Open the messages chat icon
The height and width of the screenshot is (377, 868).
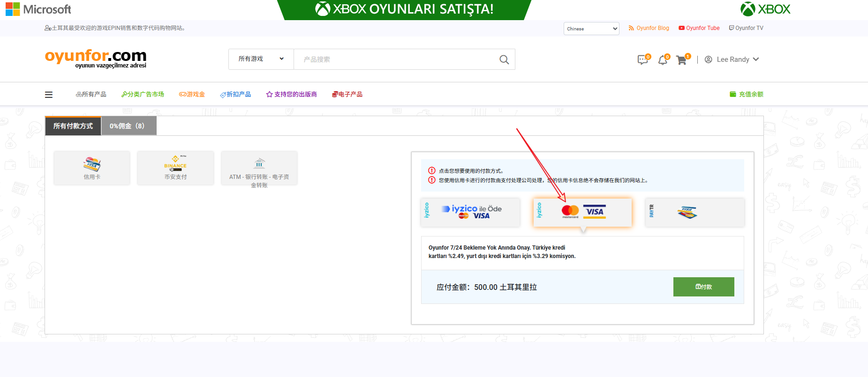pyautogui.click(x=643, y=59)
